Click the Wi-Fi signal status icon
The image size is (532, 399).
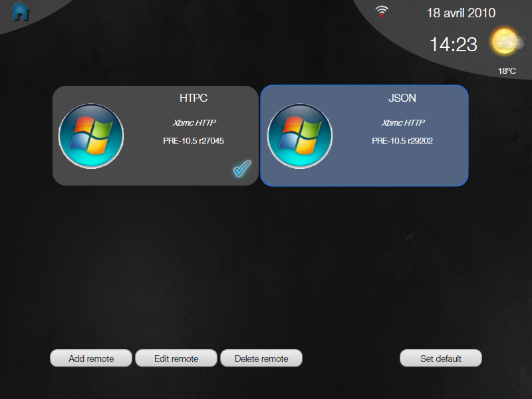(x=382, y=11)
